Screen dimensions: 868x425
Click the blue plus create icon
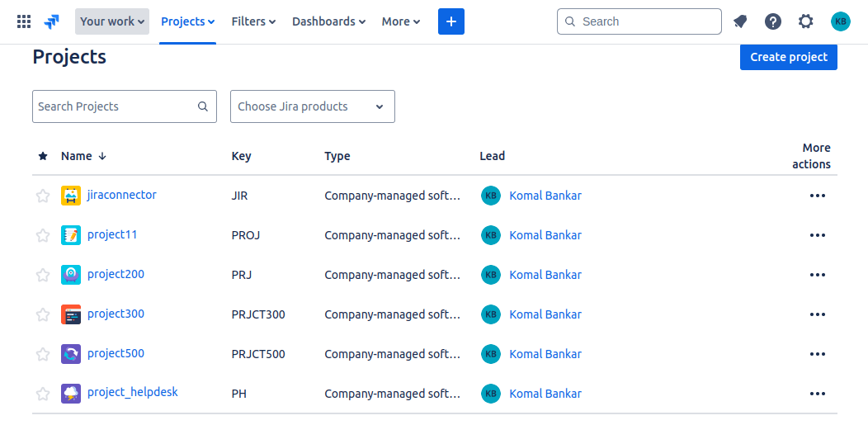[x=451, y=21]
